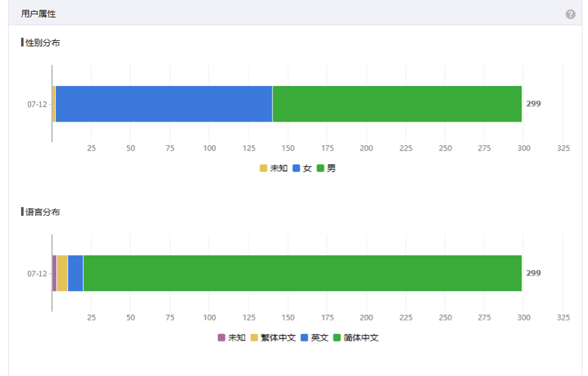
Task: Toggle 英文 legend item
Action: (x=314, y=338)
